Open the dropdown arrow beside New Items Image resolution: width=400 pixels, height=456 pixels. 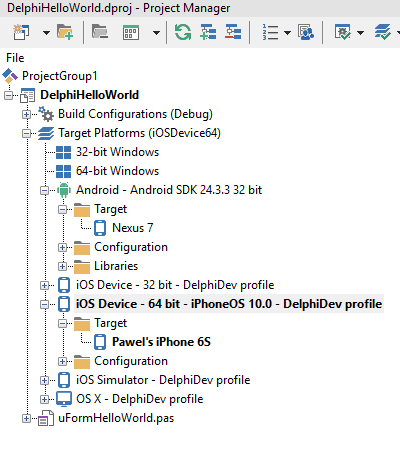[x=47, y=33]
